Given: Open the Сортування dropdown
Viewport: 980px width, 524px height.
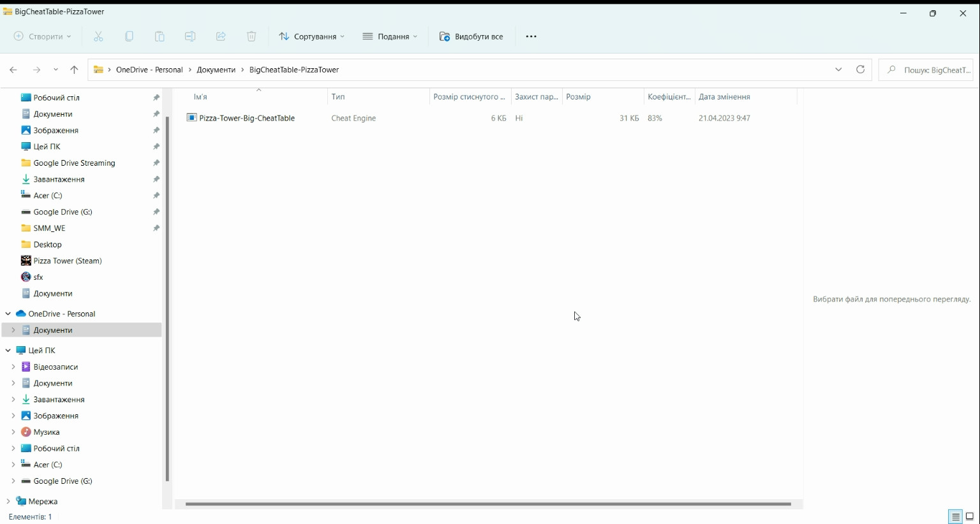Looking at the screenshot, I should click(311, 36).
